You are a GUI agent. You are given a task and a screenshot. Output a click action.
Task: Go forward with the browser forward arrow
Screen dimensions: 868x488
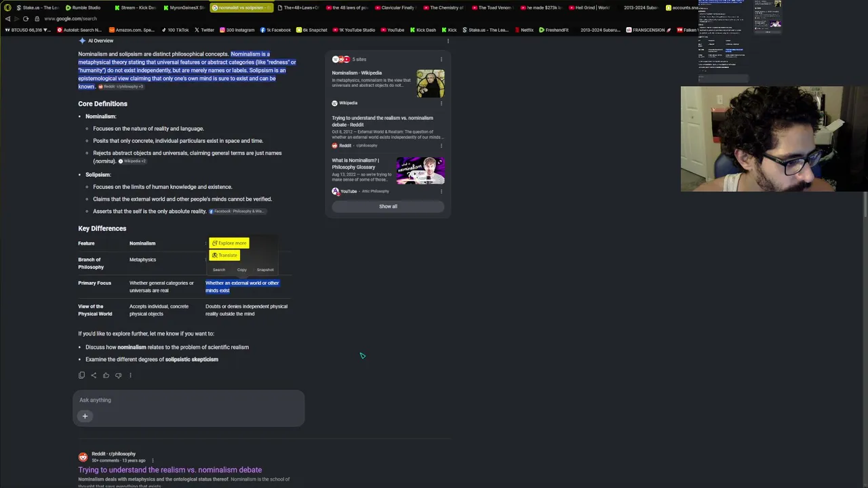click(16, 19)
